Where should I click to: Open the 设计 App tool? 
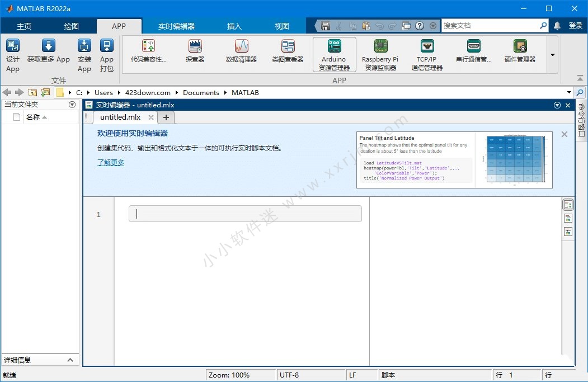[13, 55]
